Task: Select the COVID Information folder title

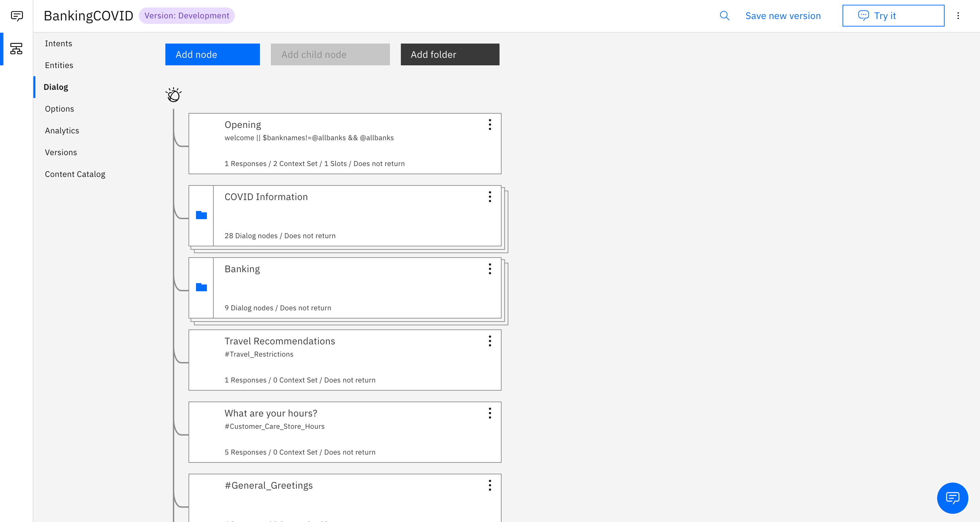Action: [266, 197]
